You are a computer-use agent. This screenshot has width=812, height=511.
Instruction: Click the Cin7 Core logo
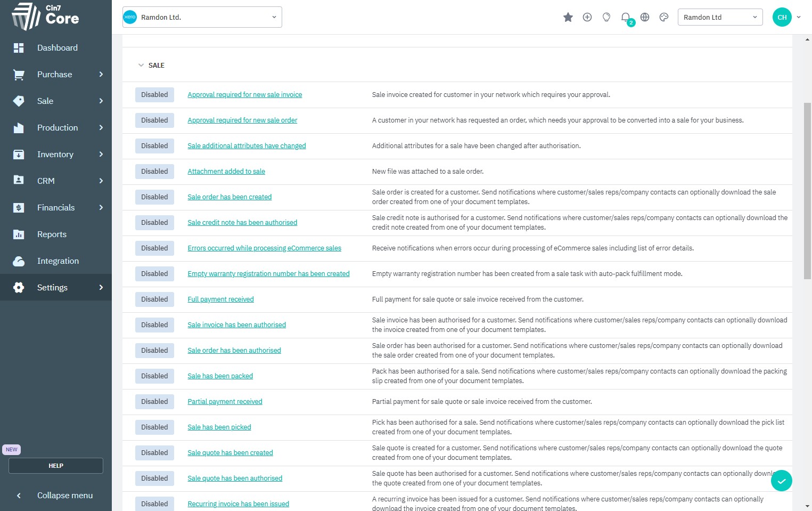click(46, 16)
